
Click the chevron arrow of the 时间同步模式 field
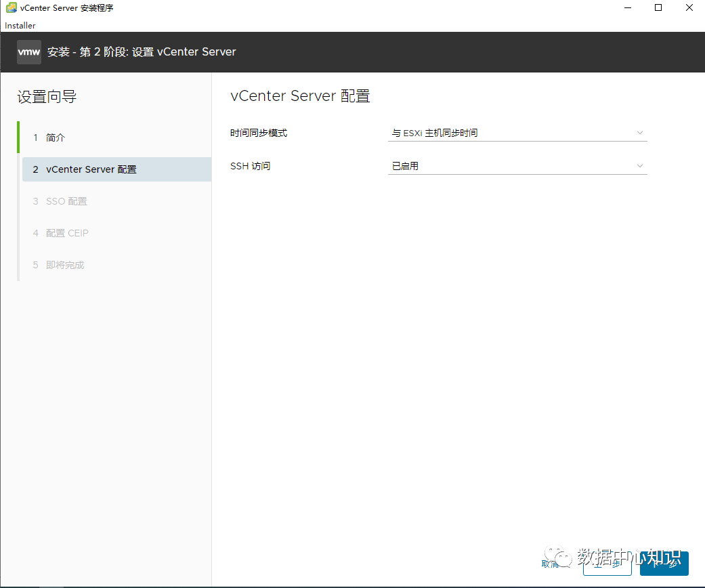[x=640, y=133]
